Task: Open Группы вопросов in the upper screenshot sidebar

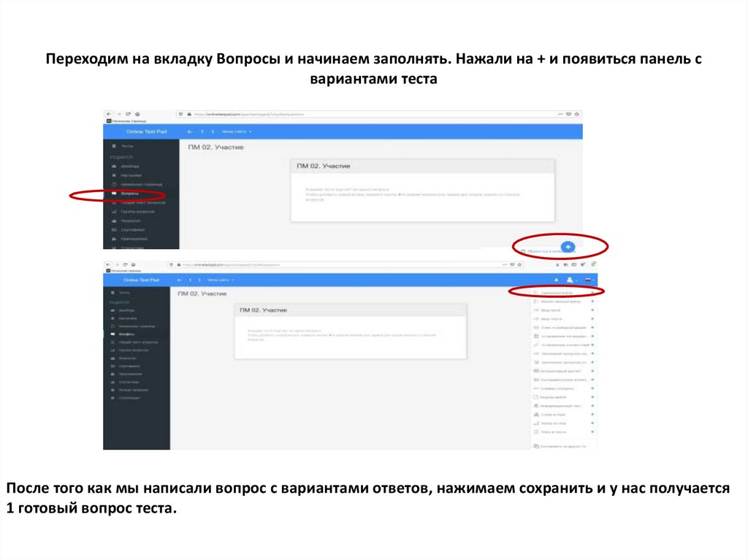Action: point(133,211)
